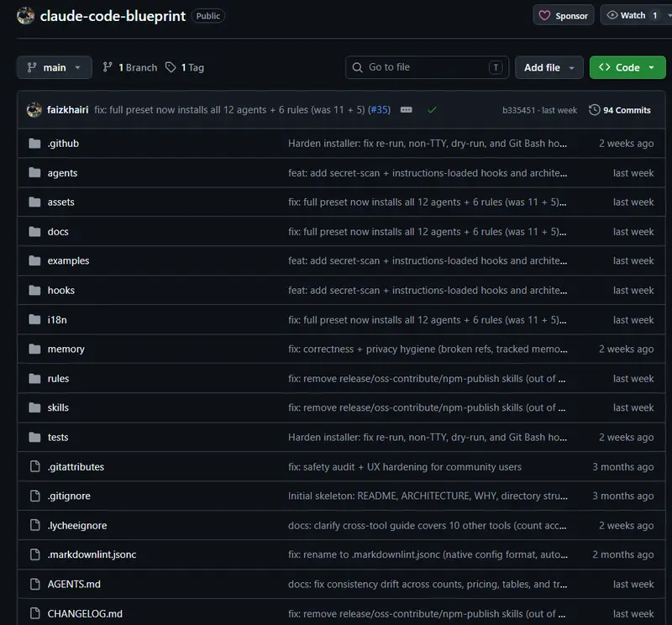Image resolution: width=672 pixels, height=625 pixels.
Task: Open the faizkhairi author profile link
Action: pyautogui.click(x=68, y=110)
